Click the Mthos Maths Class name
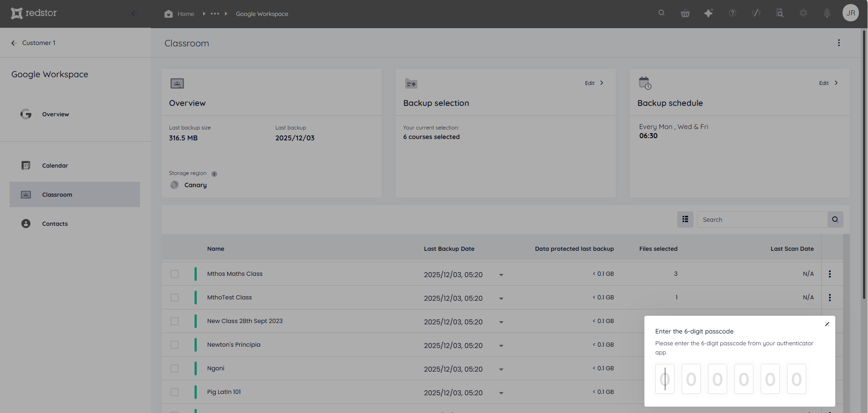 [x=235, y=274]
